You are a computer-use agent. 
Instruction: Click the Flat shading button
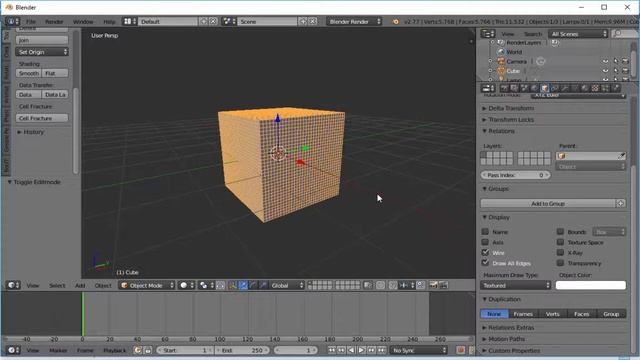click(x=55, y=73)
